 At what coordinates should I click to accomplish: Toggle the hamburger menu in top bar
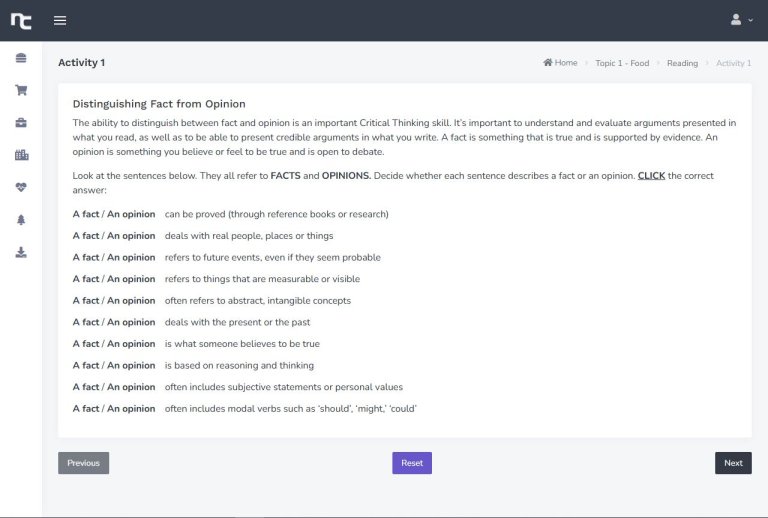click(60, 20)
